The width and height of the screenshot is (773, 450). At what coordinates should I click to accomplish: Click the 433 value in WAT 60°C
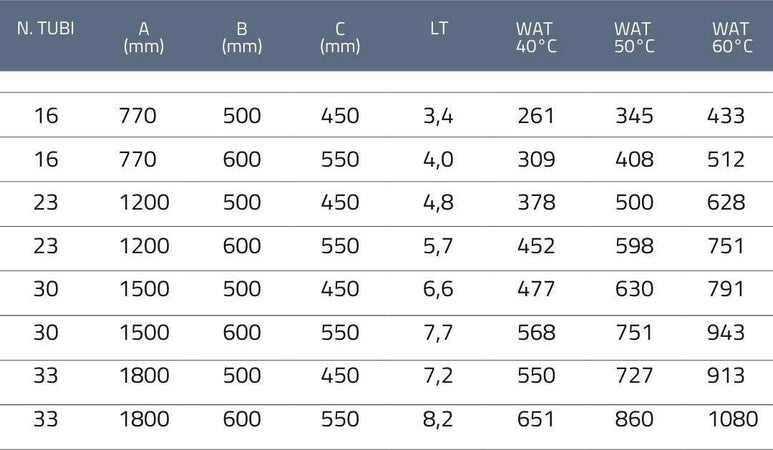pyautogui.click(x=726, y=116)
